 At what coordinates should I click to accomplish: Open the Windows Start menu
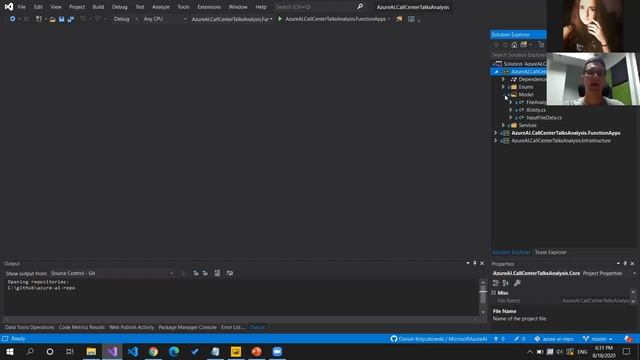(10, 351)
